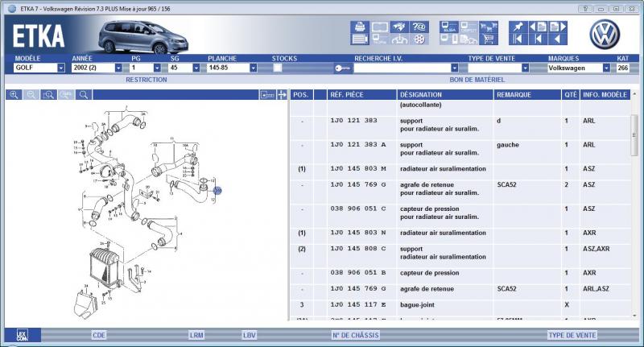The image size is (644, 347).
Task: Open the single shopping cart icon
Action: tap(489, 39)
